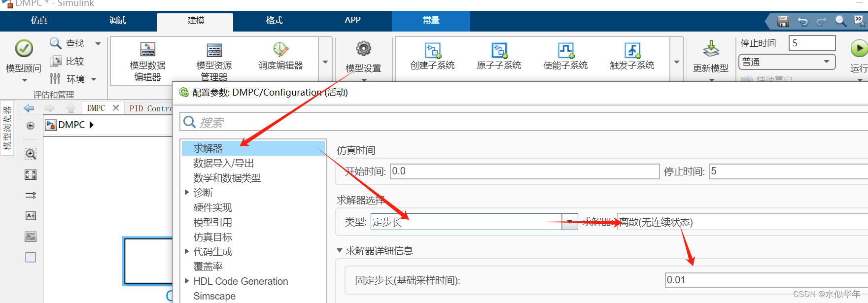This screenshot has height=303, width=868.
Task: Click the redo arrow icon
Action: [x=821, y=21]
